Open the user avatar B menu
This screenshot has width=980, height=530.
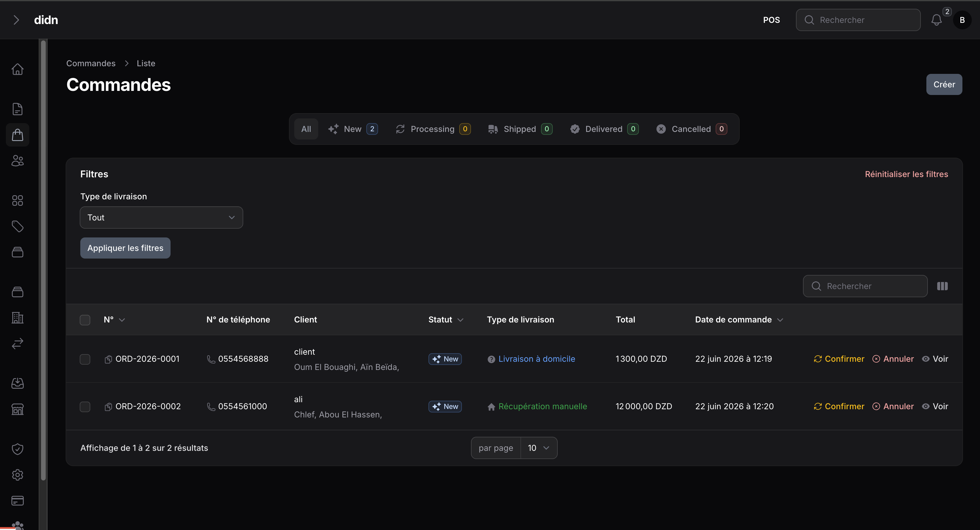(x=962, y=20)
